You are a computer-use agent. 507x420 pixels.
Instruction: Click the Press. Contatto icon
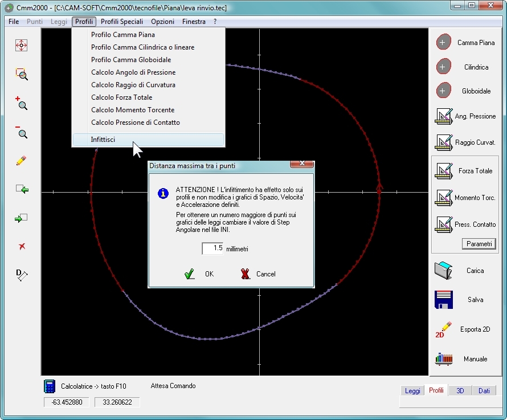point(444,225)
